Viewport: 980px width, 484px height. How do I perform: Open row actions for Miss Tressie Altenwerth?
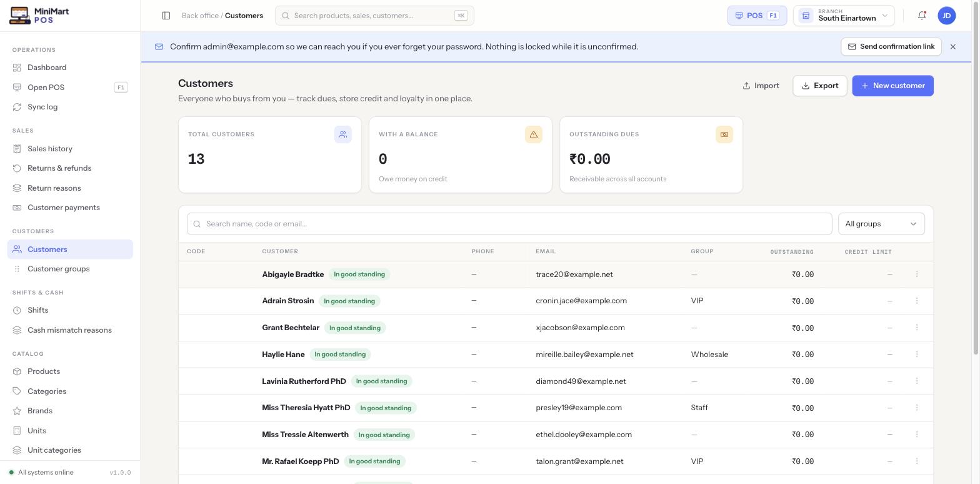click(917, 435)
